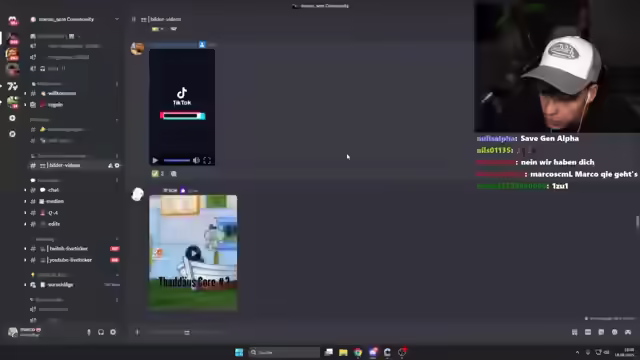The image size is (640, 360).
Task: Open the Discover servers compass icon
Action: (x=13, y=134)
